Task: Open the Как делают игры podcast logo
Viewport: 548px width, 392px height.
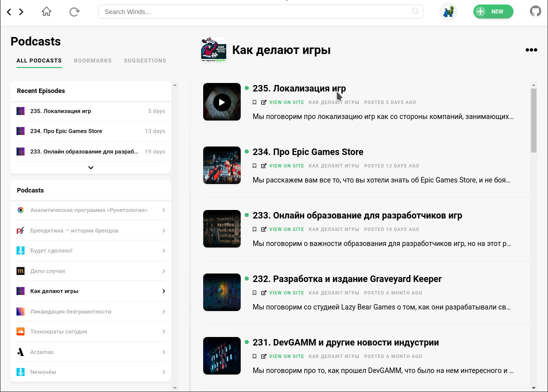Action: coord(214,50)
